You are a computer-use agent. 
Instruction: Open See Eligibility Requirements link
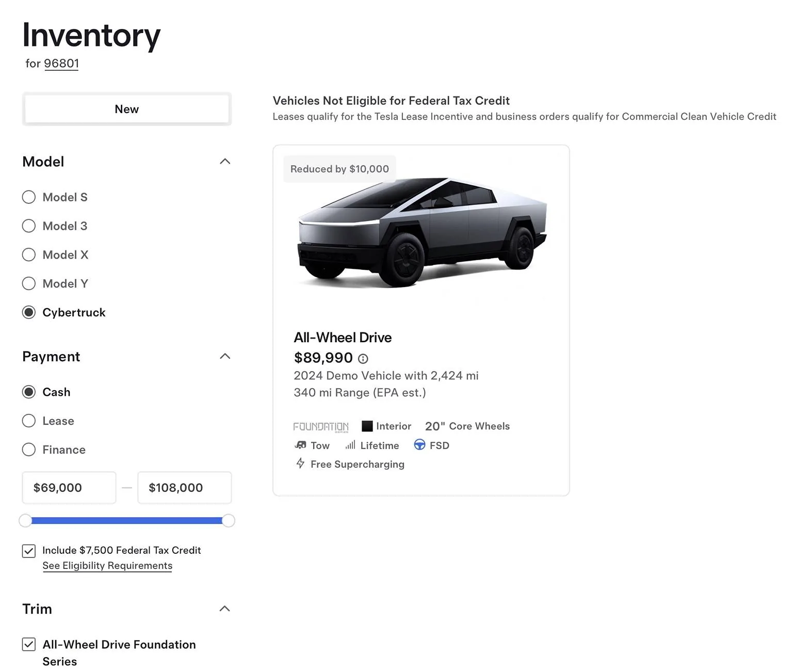click(107, 566)
